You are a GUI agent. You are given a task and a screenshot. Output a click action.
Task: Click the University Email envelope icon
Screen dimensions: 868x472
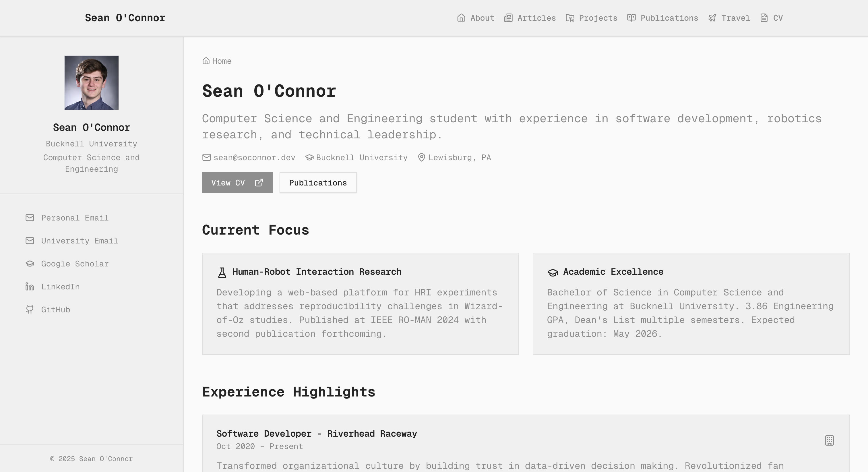click(30, 241)
